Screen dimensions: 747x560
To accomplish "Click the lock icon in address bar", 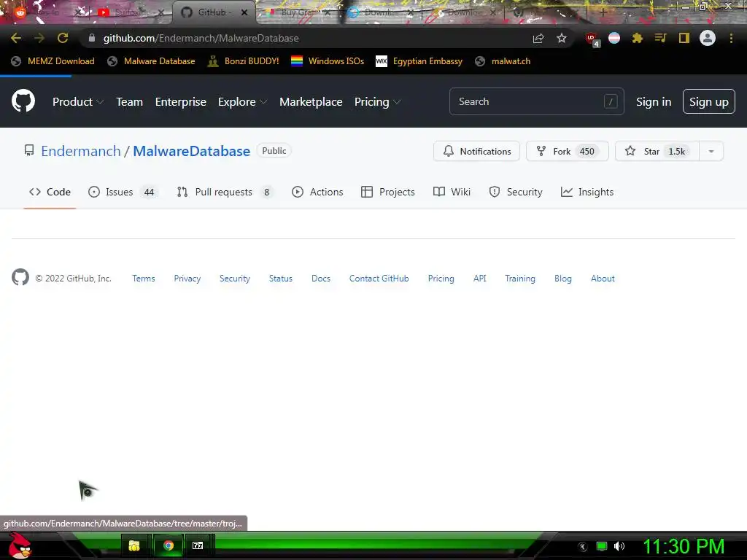I will pos(92,38).
